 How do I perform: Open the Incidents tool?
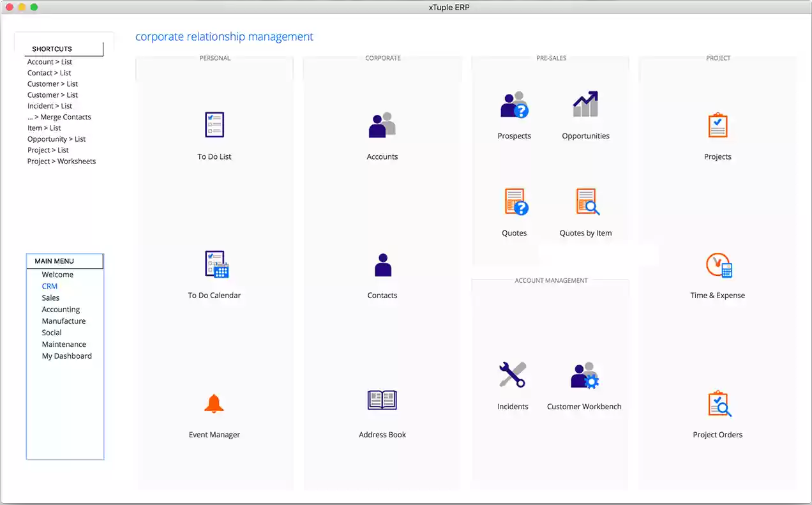[x=513, y=375]
